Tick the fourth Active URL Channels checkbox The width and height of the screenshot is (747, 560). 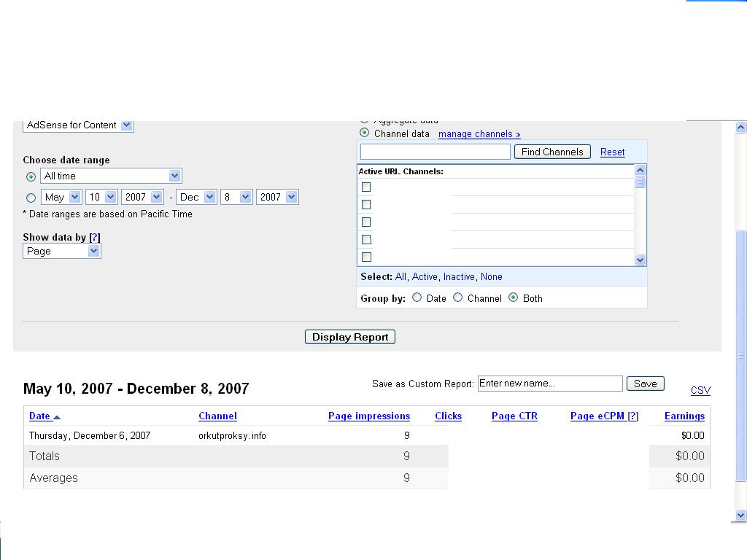point(366,239)
